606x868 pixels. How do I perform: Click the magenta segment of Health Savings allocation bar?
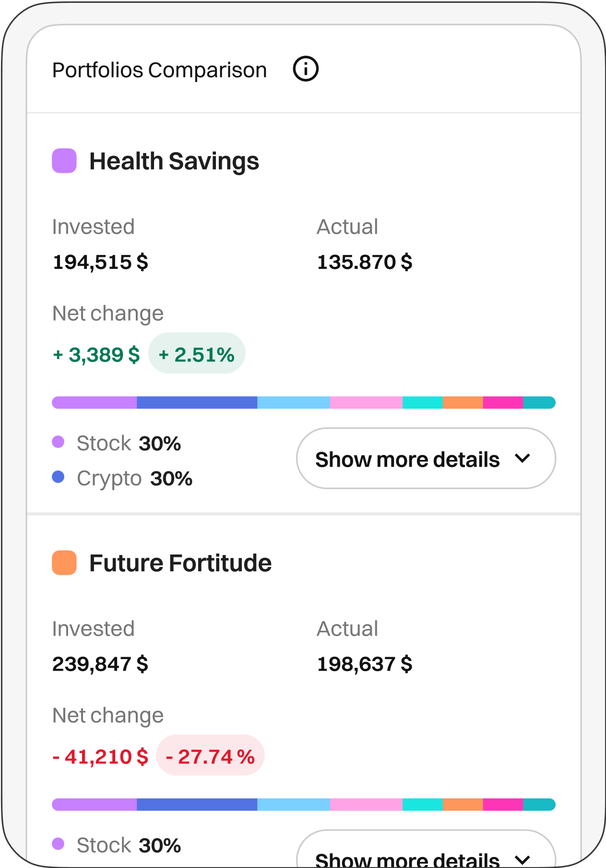[x=502, y=403]
